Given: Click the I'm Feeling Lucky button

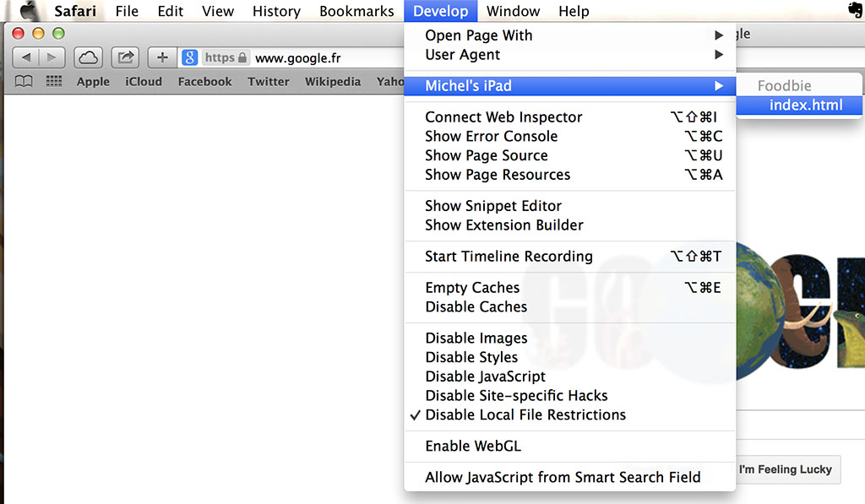Looking at the screenshot, I should (785, 469).
